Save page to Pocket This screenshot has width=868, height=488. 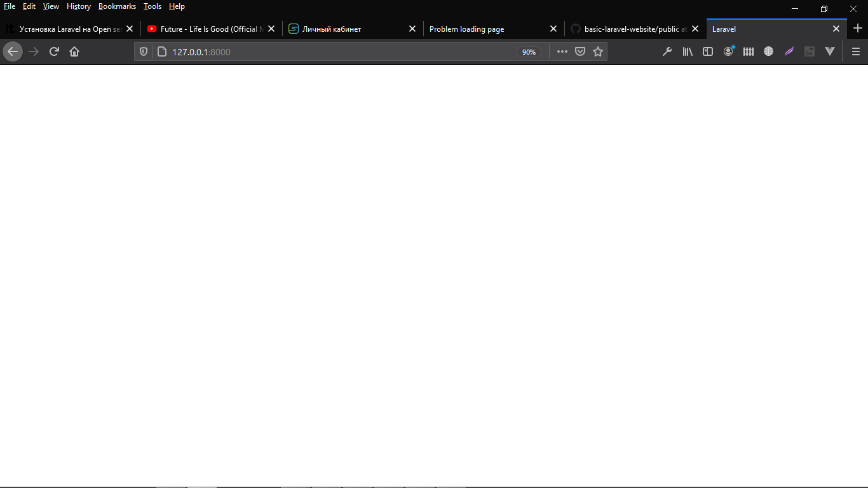click(580, 51)
